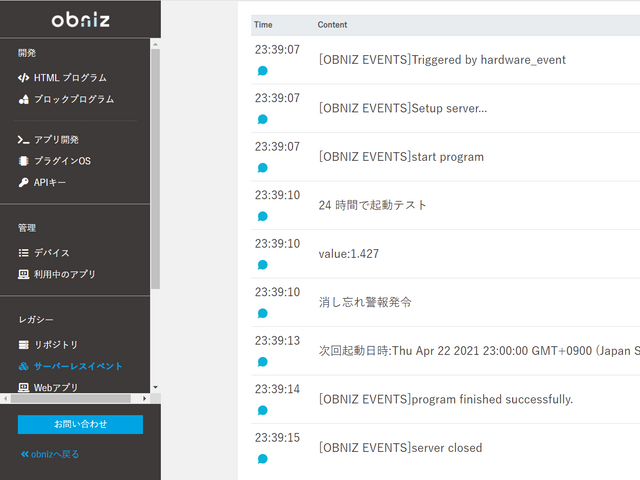Click the ブロックプログラム blocks icon
This screenshot has width=640, height=480.
[24, 99]
